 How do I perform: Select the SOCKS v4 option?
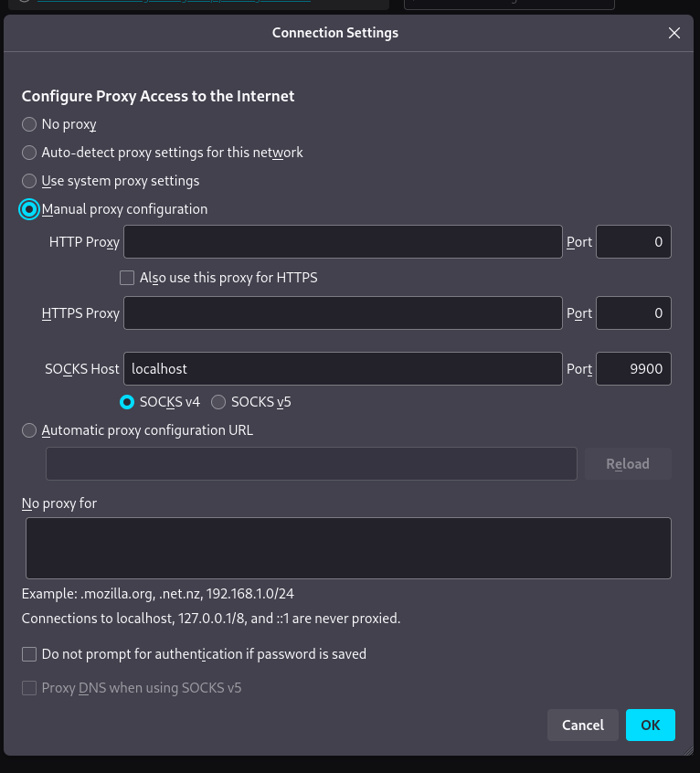128,401
